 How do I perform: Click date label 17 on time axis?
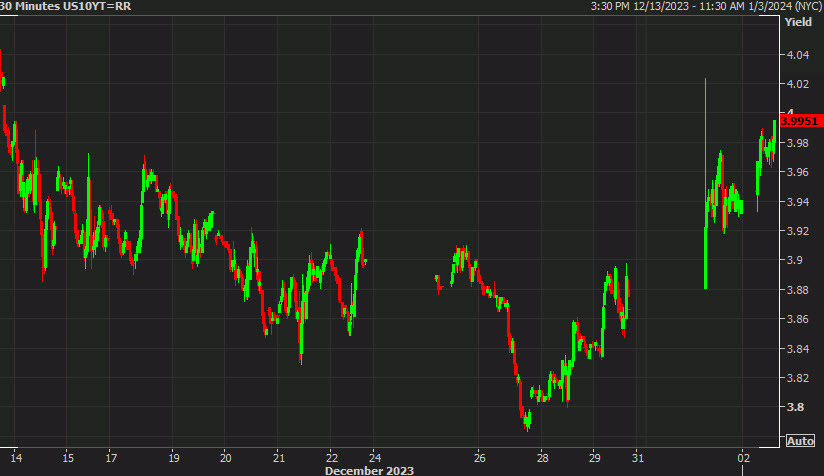(x=111, y=458)
